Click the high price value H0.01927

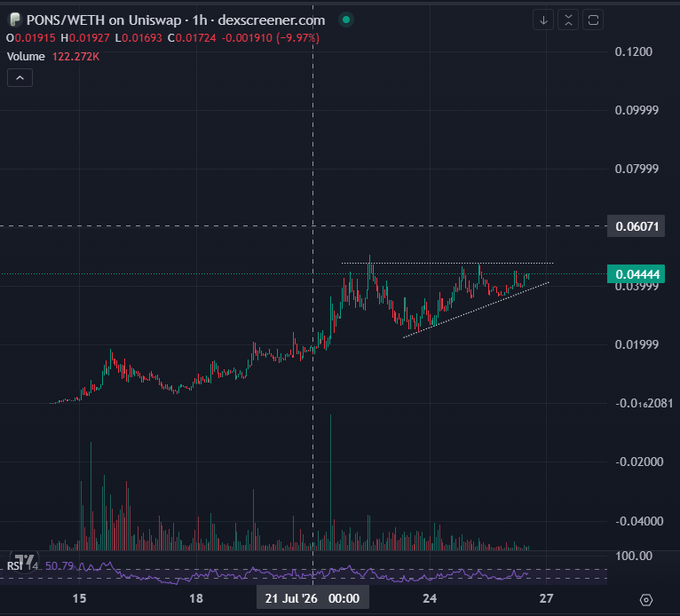coord(85,38)
